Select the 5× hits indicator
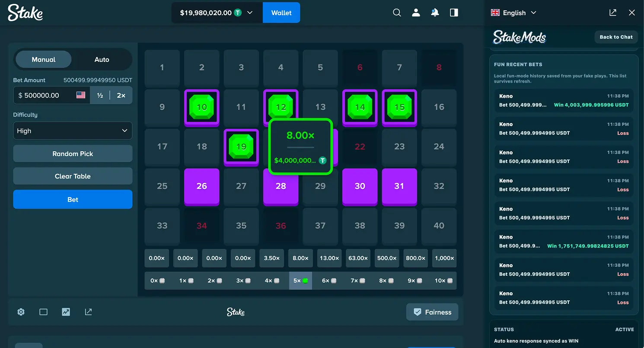644x348 pixels. (300, 281)
